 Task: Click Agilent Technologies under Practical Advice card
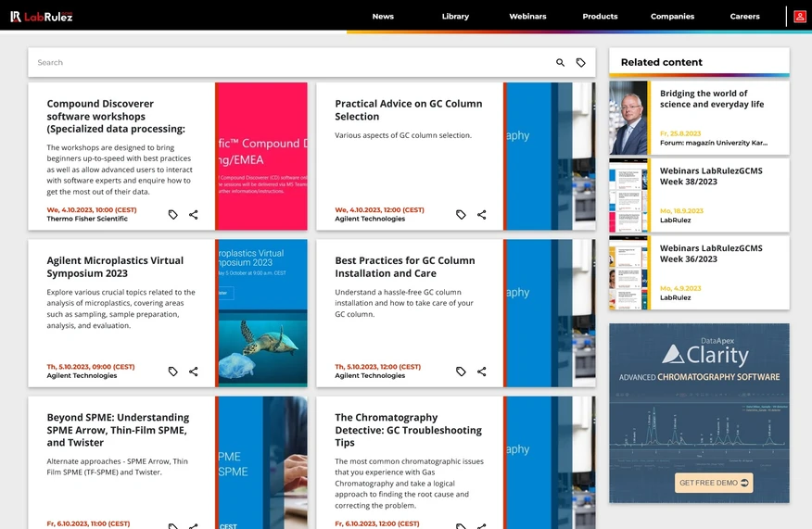point(370,219)
